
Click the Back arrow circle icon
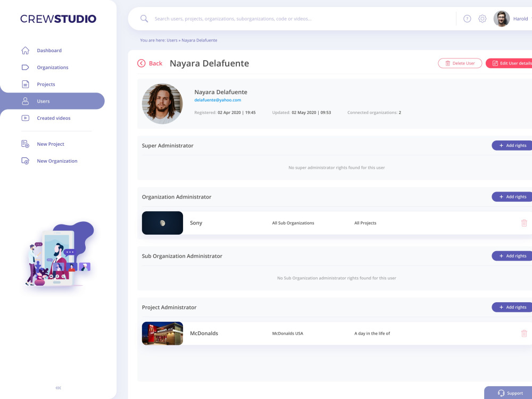click(142, 63)
